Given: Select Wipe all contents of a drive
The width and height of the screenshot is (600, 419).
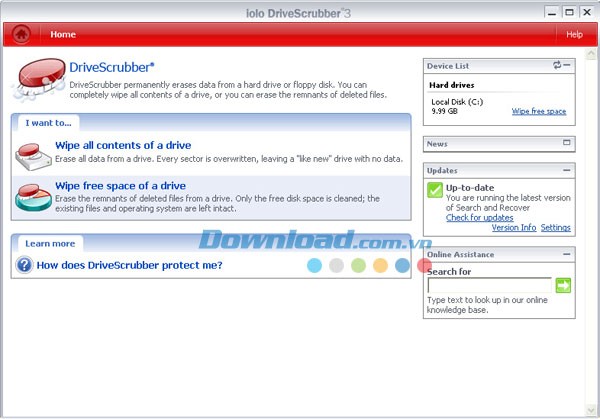Looking at the screenshot, I should (123, 145).
